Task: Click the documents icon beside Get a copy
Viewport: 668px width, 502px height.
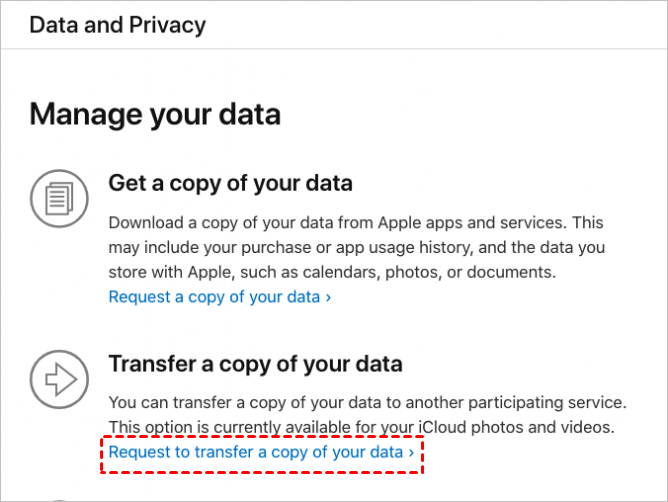Action: click(x=59, y=197)
